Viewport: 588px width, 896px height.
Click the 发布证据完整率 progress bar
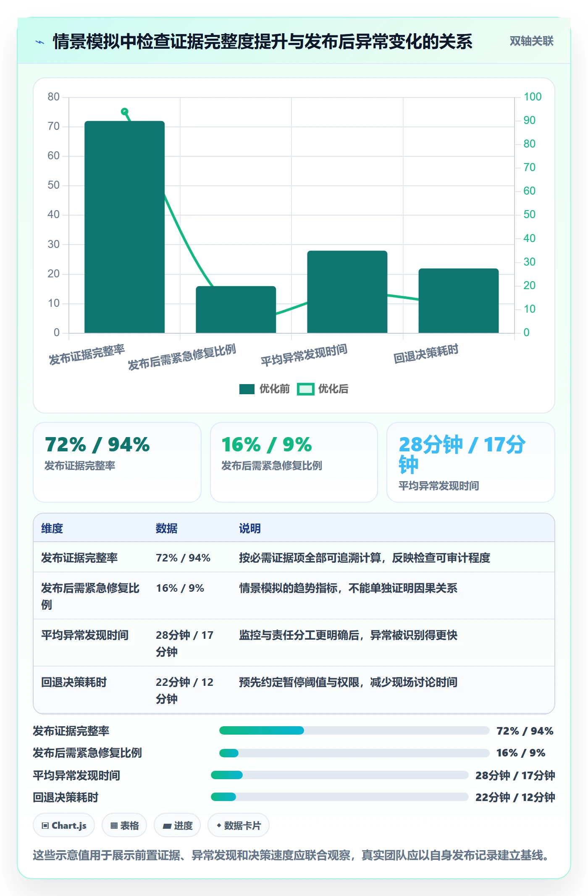(354, 730)
